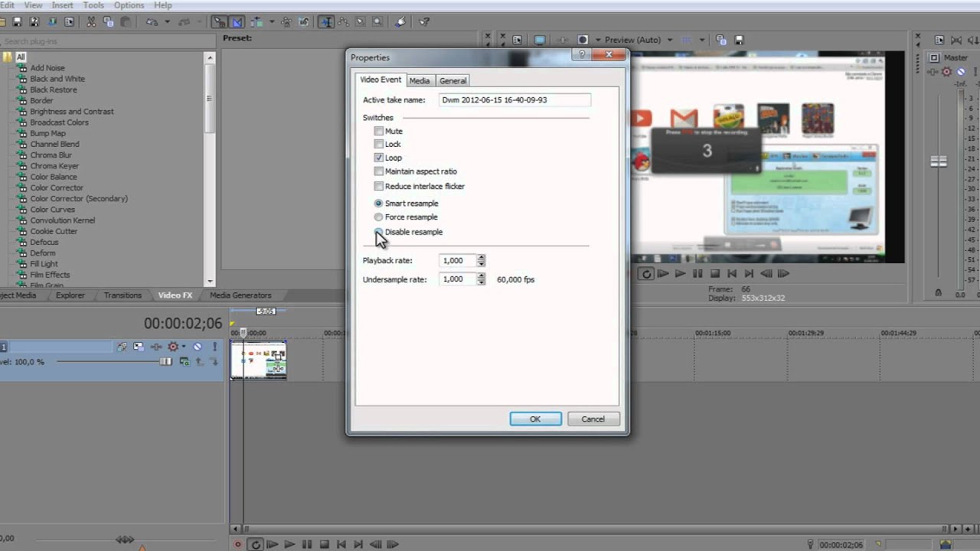980x551 pixels.
Task: Click the Cancel button
Action: pos(593,419)
